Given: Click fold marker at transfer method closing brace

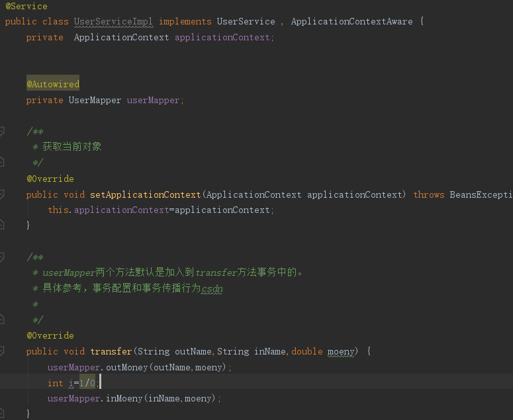Looking at the screenshot, I should coord(1,413).
